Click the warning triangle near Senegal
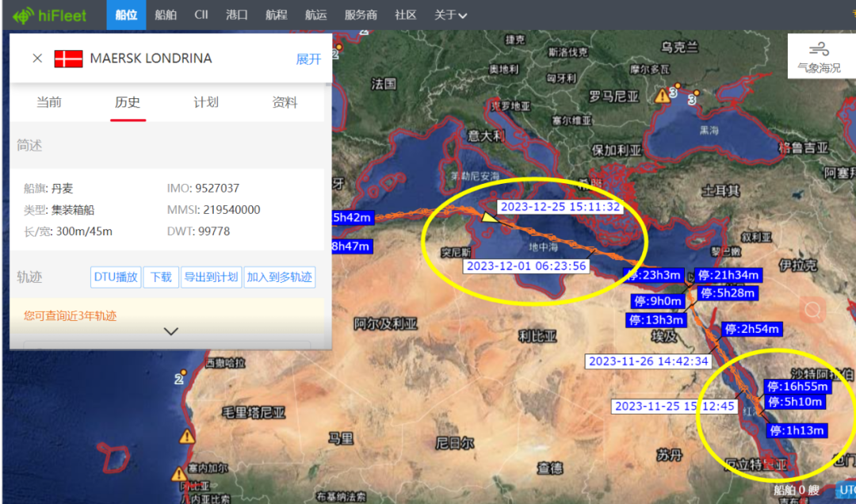The width and height of the screenshot is (856, 504). (179, 474)
